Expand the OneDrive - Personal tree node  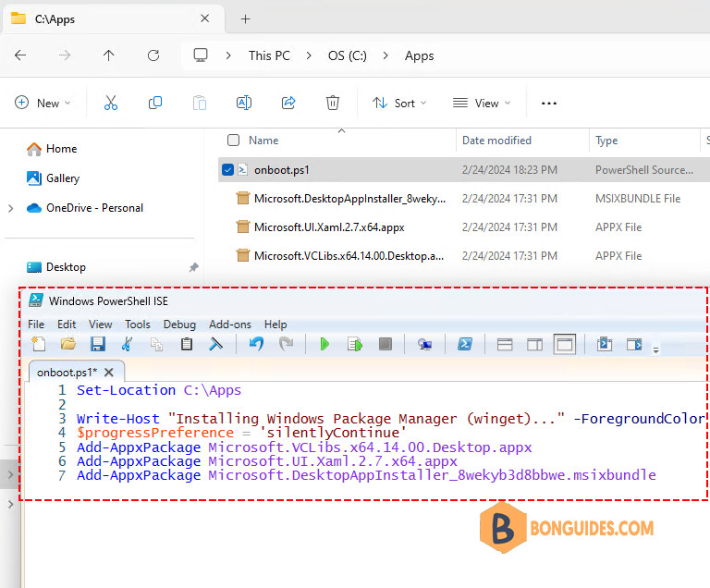(x=11, y=208)
